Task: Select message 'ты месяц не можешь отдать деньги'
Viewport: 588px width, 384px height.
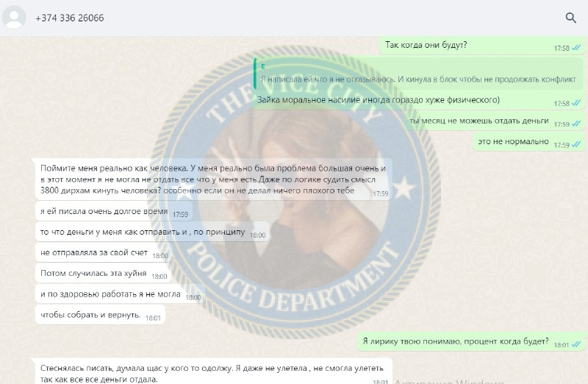Action: [x=495, y=121]
